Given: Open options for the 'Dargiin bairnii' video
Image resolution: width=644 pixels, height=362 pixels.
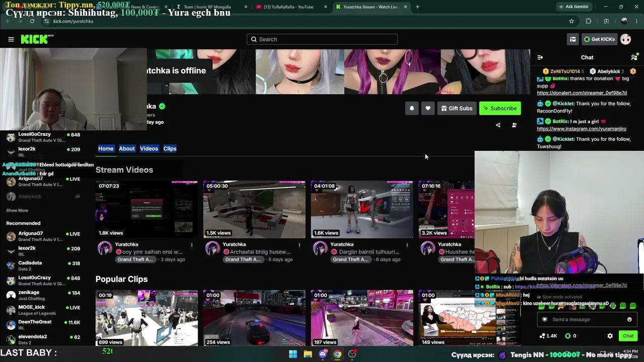Looking at the screenshot, I should click(x=407, y=245).
